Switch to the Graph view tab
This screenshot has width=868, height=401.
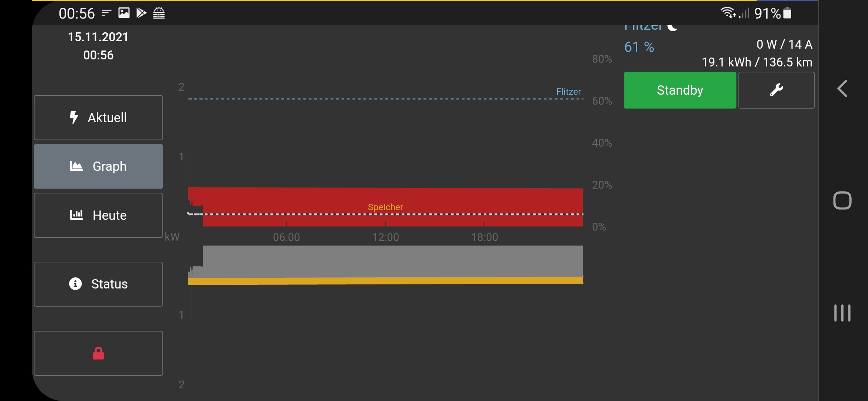click(x=98, y=166)
